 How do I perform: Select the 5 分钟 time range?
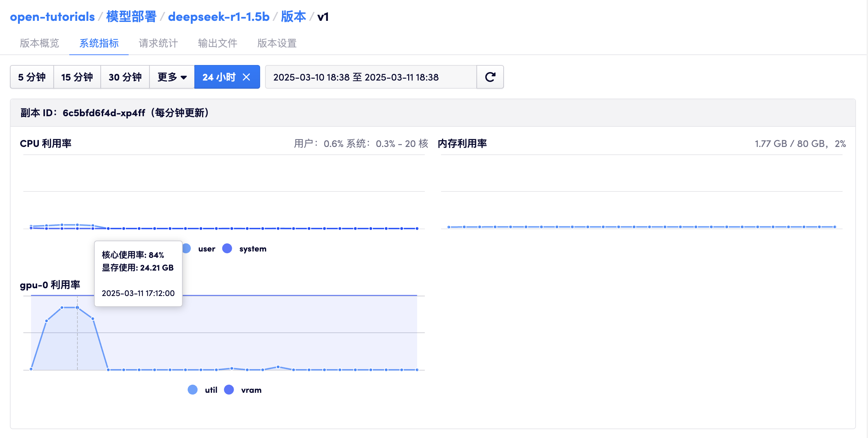pyautogui.click(x=31, y=77)
